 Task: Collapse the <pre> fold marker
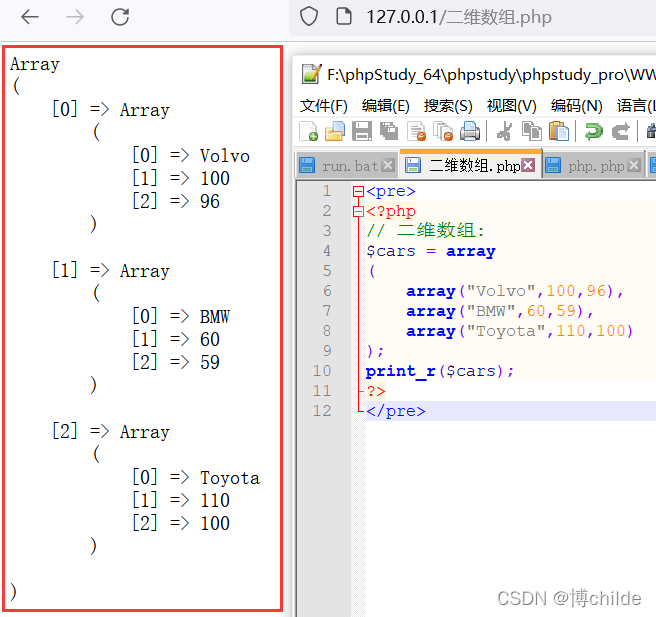point(358,192)
